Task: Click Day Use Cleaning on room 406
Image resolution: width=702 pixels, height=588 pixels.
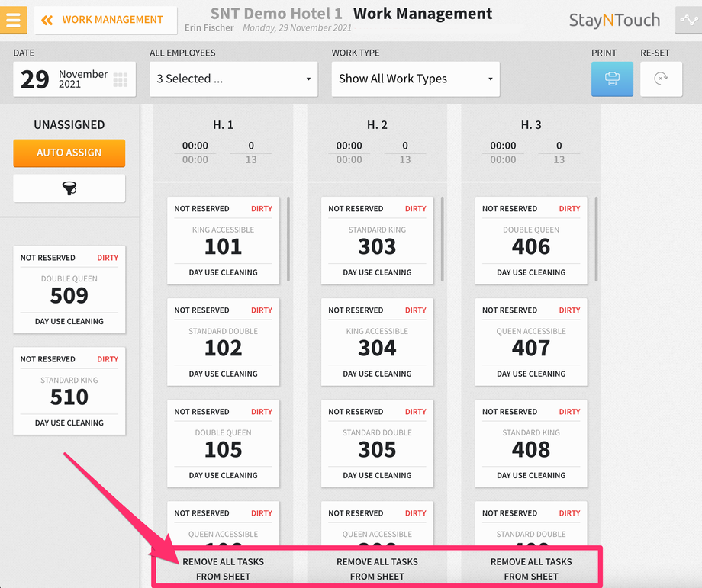Action: pyautogui.click(x=531, y=272)
